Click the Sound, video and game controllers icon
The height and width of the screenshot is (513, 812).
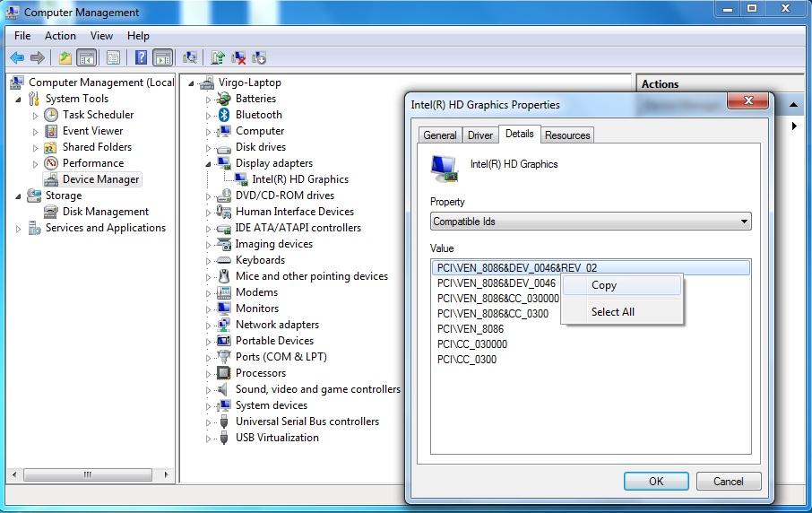click(x=224, y=389)
